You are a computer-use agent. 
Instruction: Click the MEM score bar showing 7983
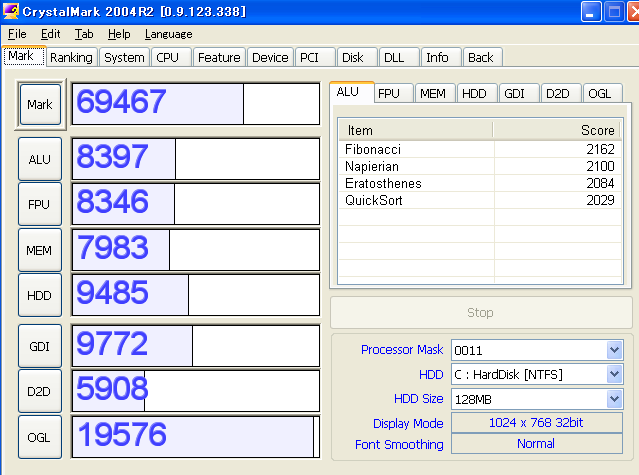point(196,250)
